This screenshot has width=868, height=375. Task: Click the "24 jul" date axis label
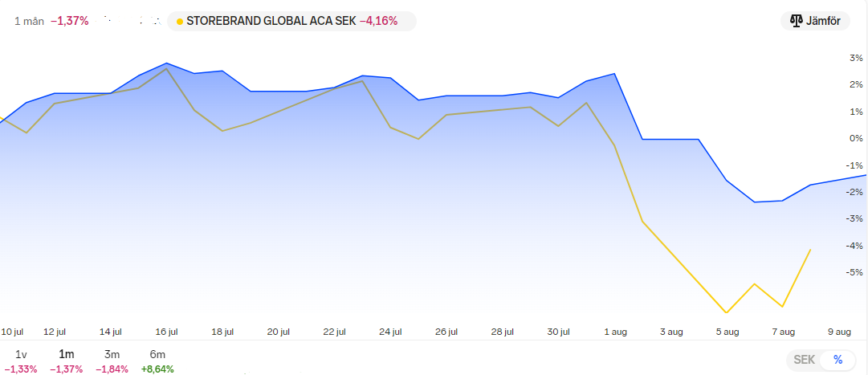390,331
